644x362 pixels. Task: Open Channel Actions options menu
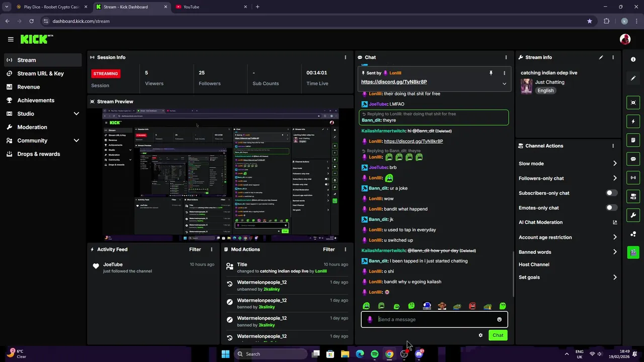(613, 146)
